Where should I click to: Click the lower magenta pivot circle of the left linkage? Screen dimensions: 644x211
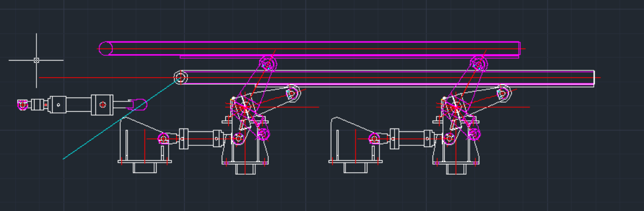point(264,134)
